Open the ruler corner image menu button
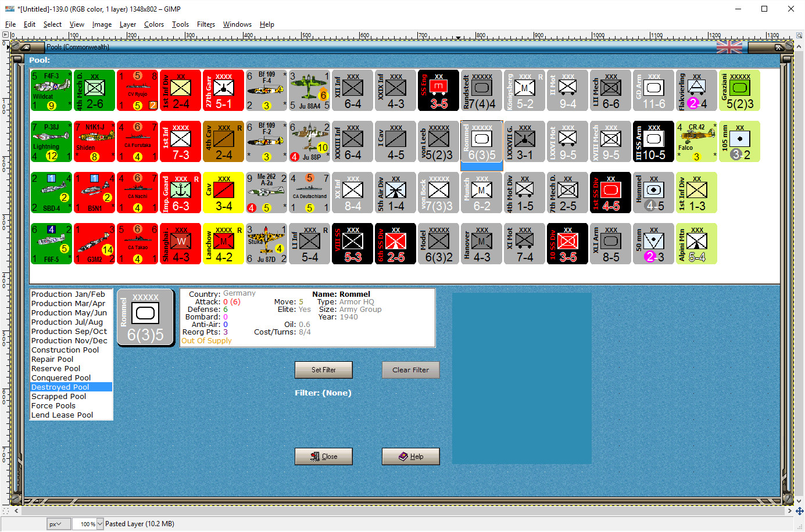Viewport: 805px width, 532px height. (6, 35)
